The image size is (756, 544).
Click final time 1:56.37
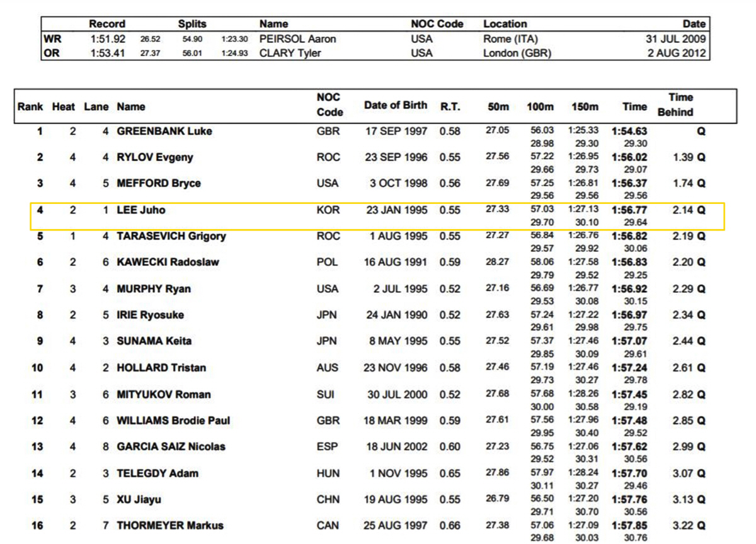click(629, 183)
